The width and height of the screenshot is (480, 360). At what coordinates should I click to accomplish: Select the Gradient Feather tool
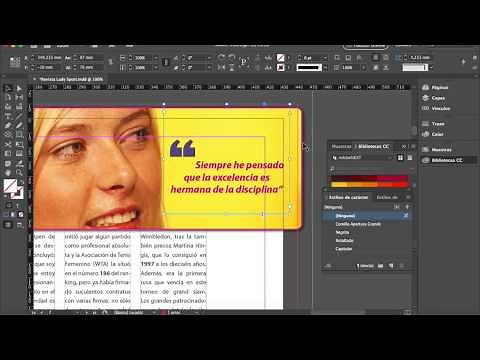point(19,154)
